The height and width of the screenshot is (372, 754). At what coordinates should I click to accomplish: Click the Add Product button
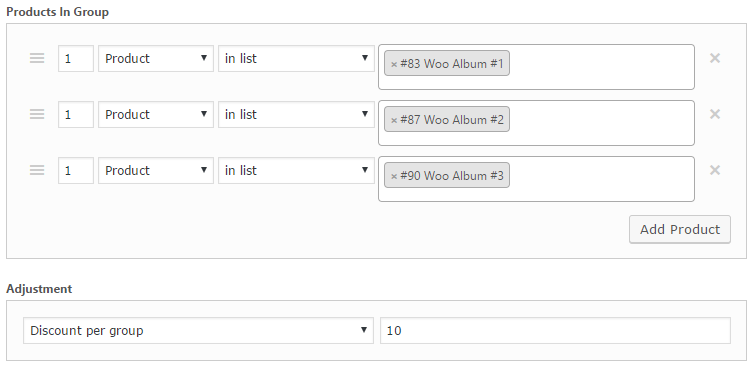click(x=680, y=229)
